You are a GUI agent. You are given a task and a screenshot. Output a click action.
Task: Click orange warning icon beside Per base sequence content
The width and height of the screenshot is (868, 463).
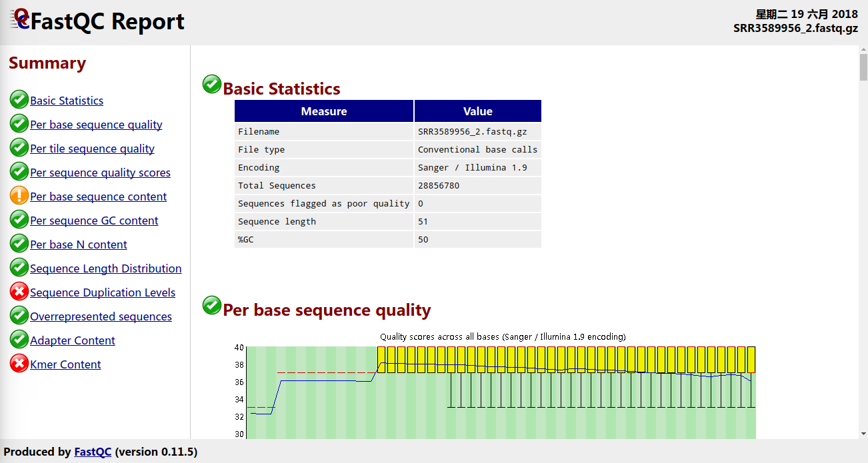(19, 196)
